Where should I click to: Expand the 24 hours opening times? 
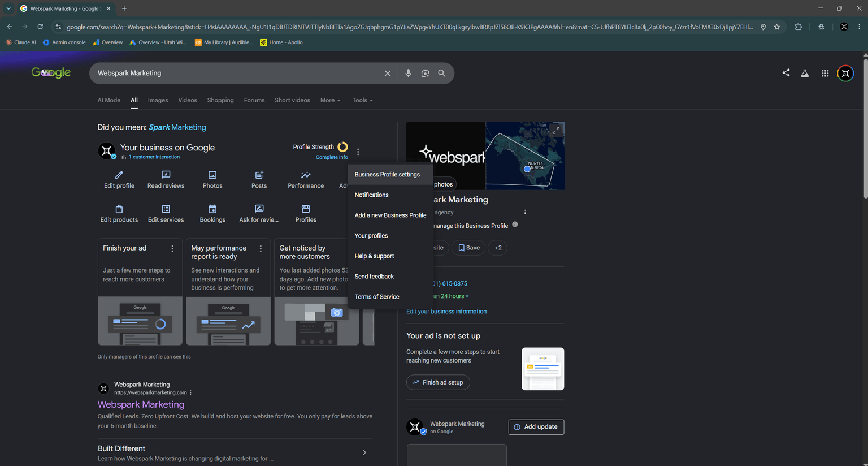coord(451,296)
